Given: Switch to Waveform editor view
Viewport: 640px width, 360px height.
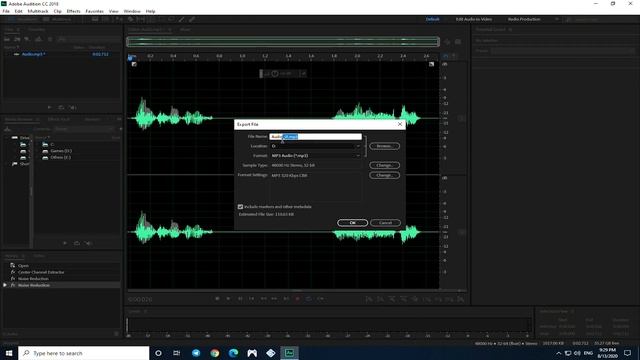Looking at the screenshot, I should click(22, 19).
